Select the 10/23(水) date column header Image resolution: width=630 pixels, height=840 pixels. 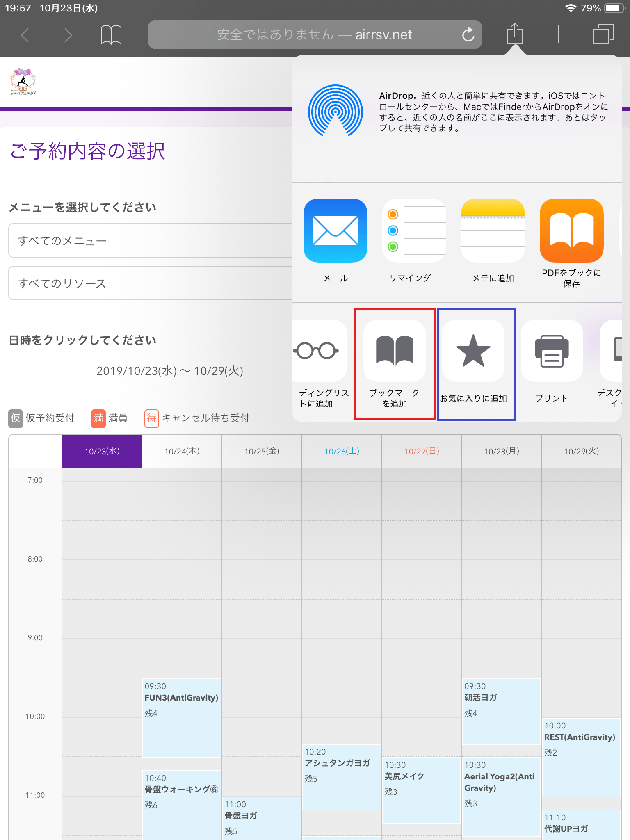tap(102, 451)
